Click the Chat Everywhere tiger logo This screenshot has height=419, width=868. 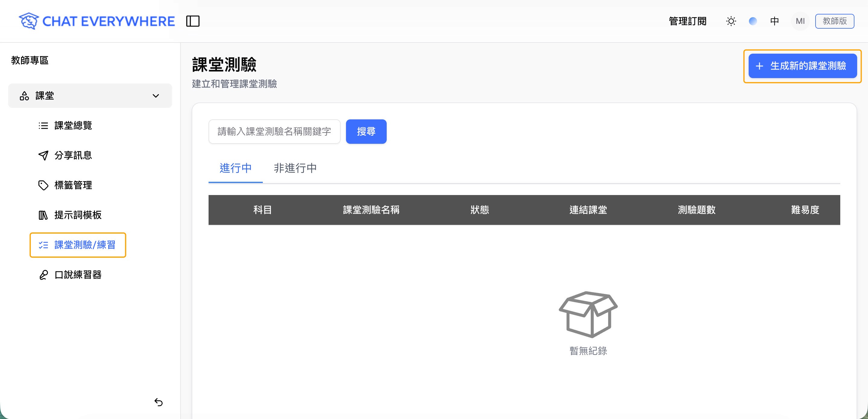(x=28, y=20)
